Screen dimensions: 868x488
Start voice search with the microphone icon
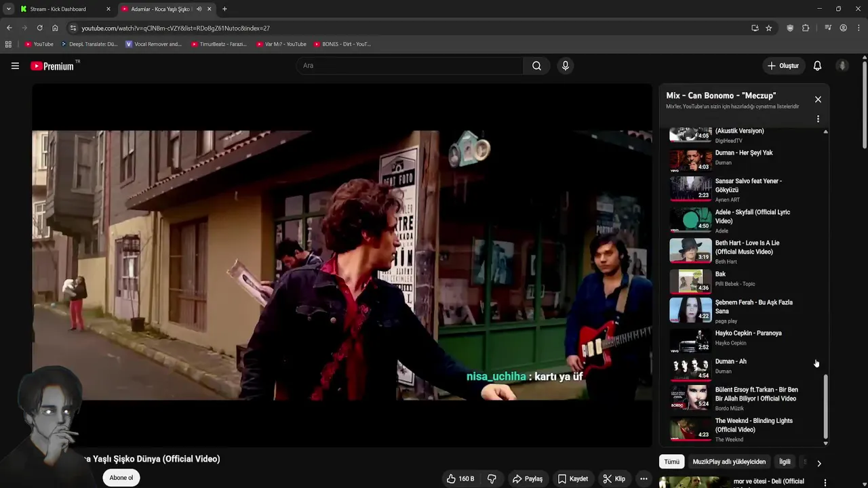click(566, 66)
